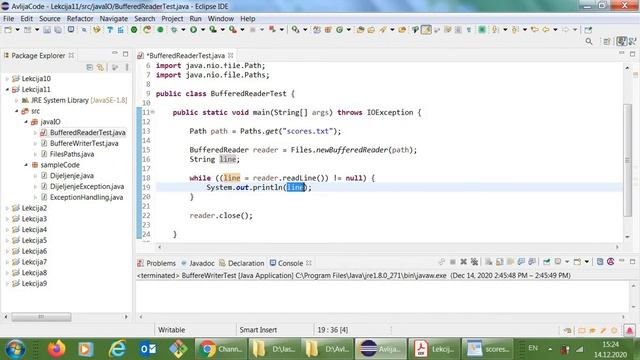Maximize the Package Explorer view
This screenshot has height=360, width=640.
pos(125,54)
